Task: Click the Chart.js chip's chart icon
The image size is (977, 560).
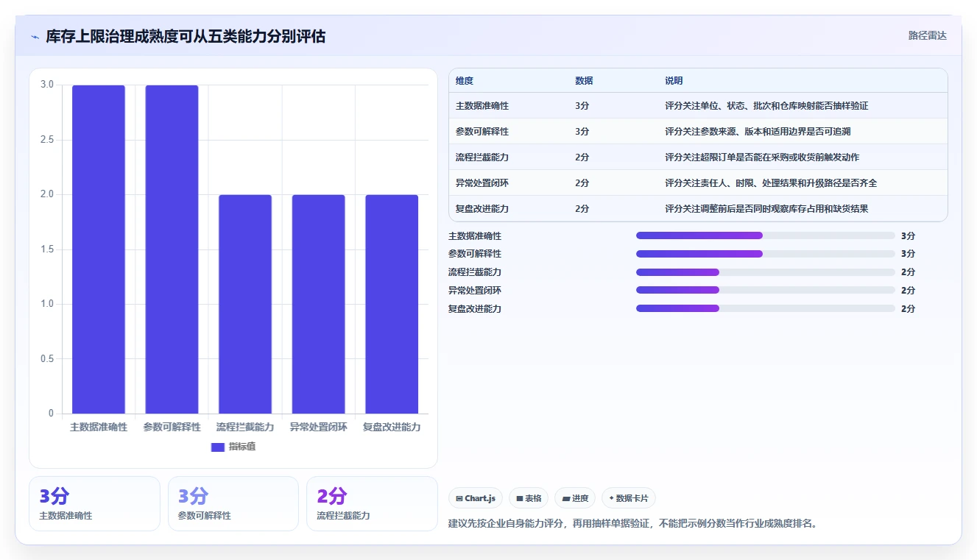Action: tap(459, 498)
